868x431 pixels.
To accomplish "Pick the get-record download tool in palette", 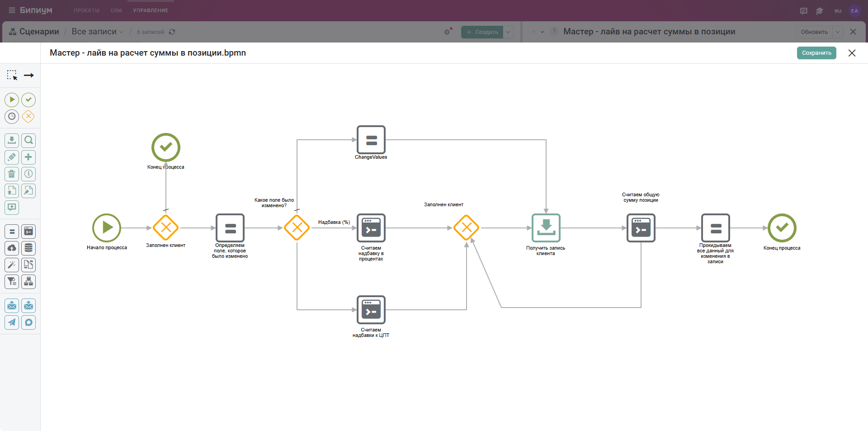I will (x=12, y=140).
